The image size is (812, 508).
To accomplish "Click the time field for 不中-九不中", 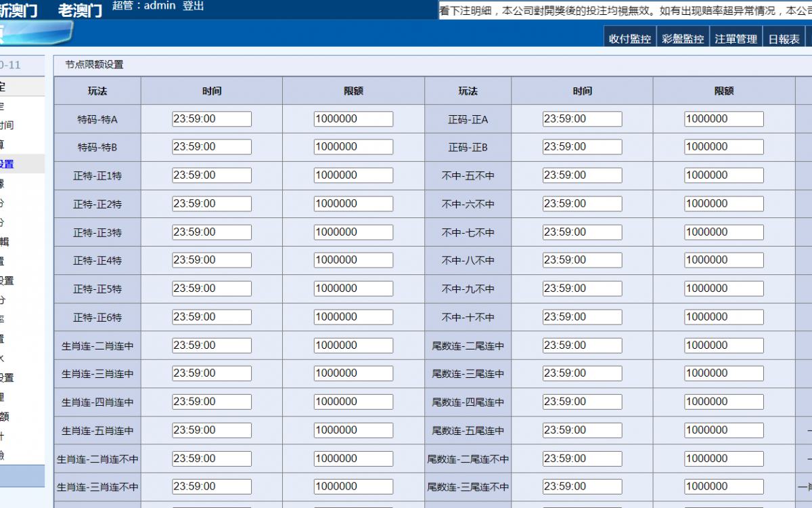I will coord(583,289).
